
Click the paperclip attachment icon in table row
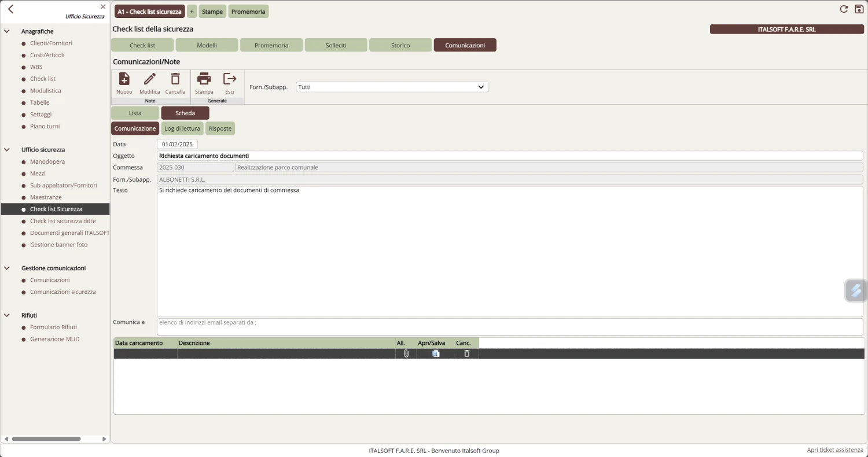point(406,353)
